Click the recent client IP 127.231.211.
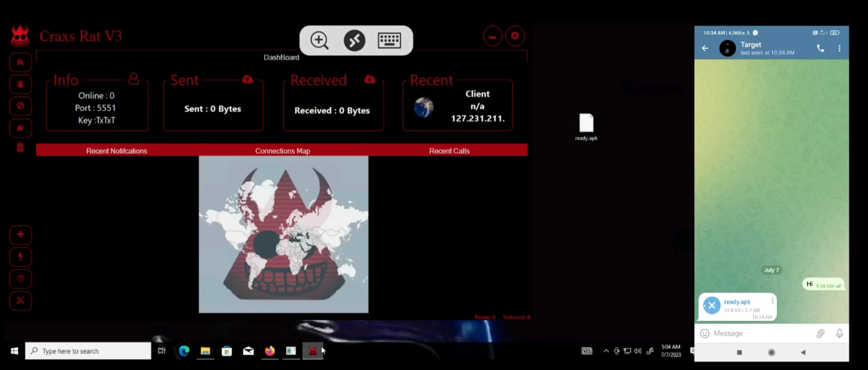 click(x=478, y=119)
